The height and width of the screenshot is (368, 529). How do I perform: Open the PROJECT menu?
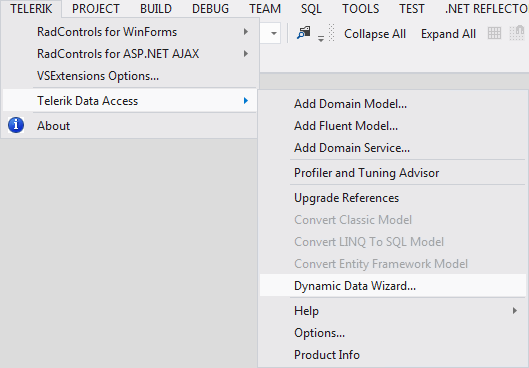96,9
